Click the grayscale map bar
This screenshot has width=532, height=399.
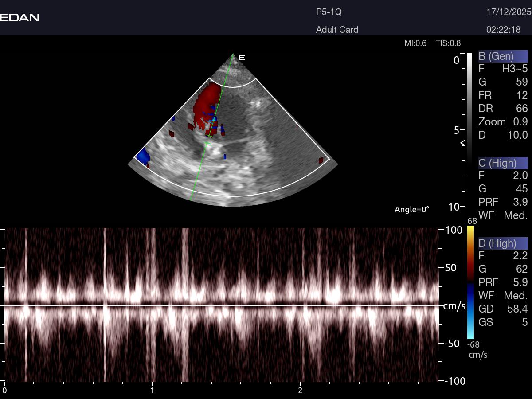(x=469, y=106)
